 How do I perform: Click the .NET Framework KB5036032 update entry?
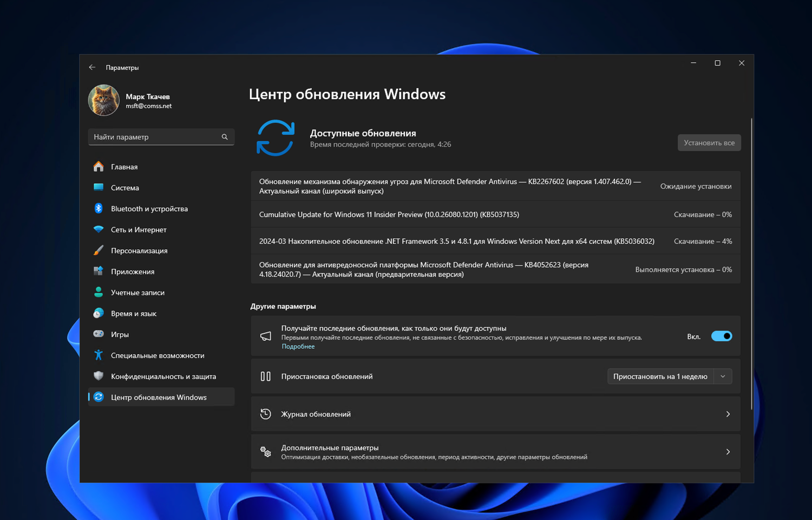pos(495,241)
